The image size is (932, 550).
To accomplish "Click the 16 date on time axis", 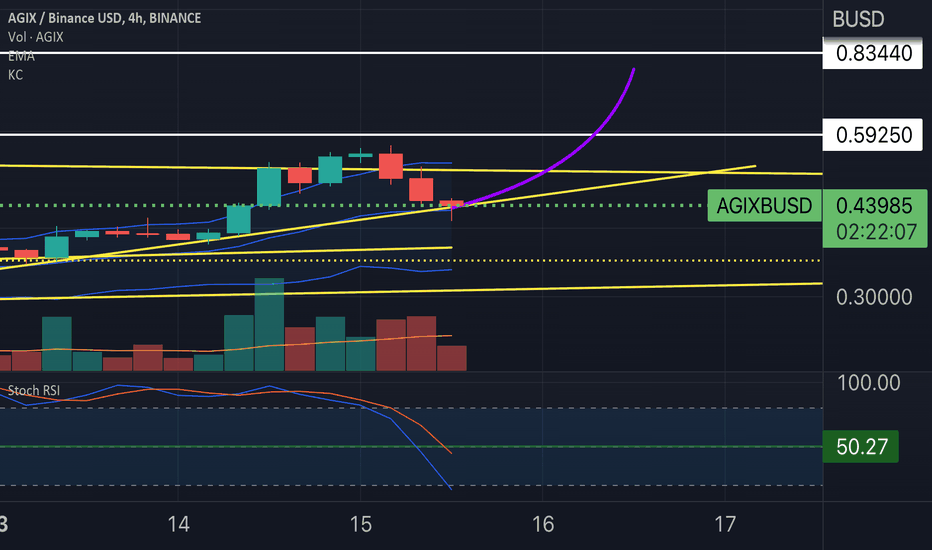I will 543,524.
